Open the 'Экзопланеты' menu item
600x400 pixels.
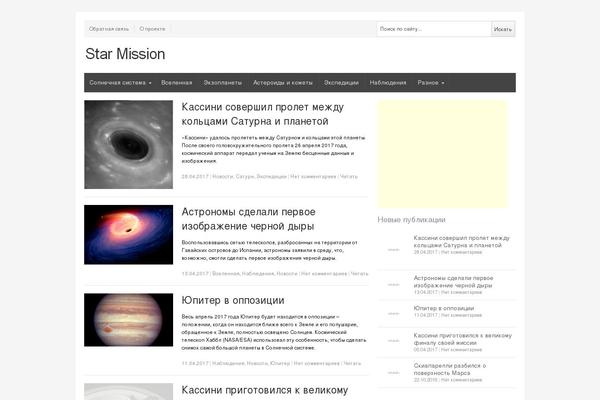pos(223,83)
